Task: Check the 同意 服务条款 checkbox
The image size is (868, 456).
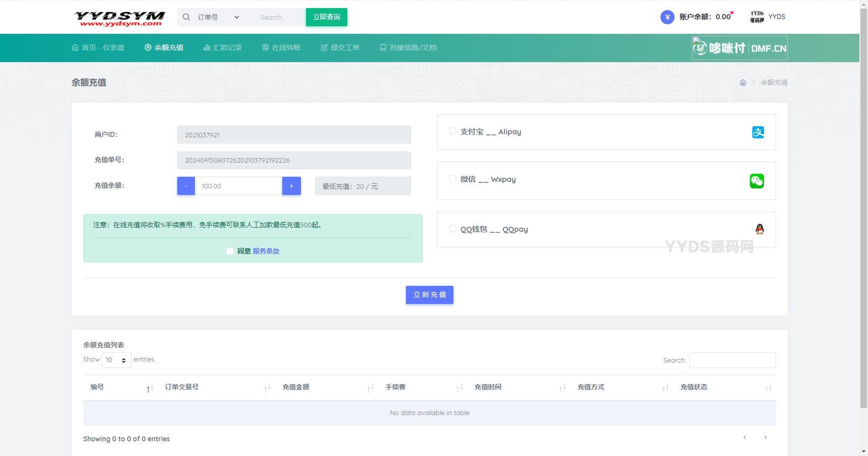Action: [x=230, y=251]
